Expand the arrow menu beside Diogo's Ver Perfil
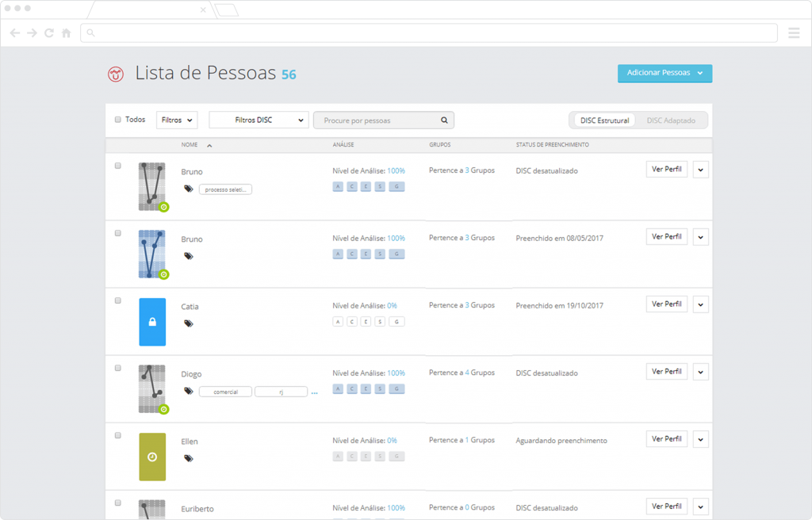 [x=701, y=372]
